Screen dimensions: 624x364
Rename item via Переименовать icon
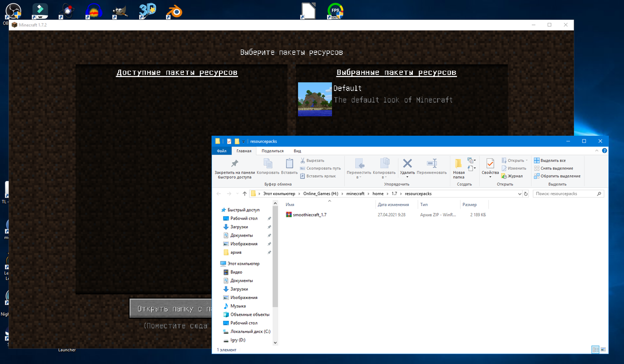click(x=432, y=166)
